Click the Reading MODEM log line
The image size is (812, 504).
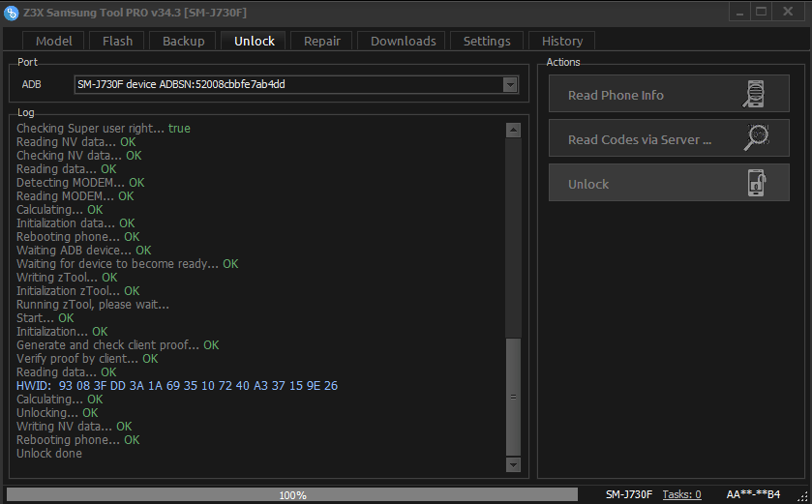(75, 196)
